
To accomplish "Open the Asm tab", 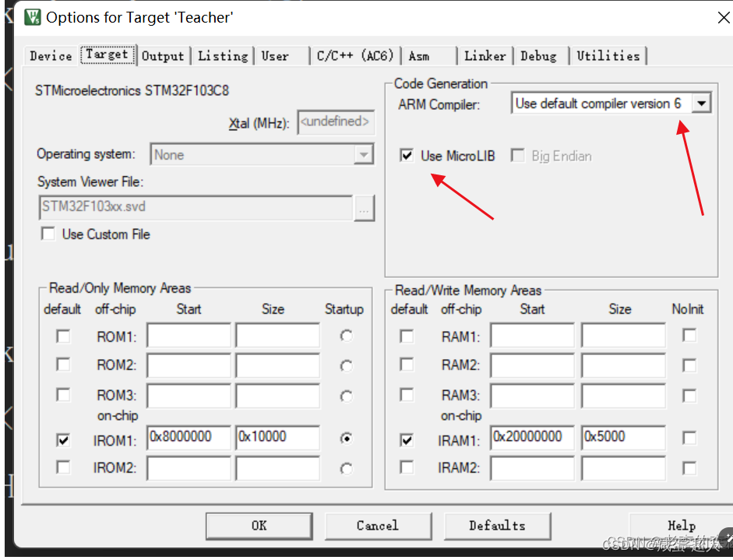I will 429,56.
